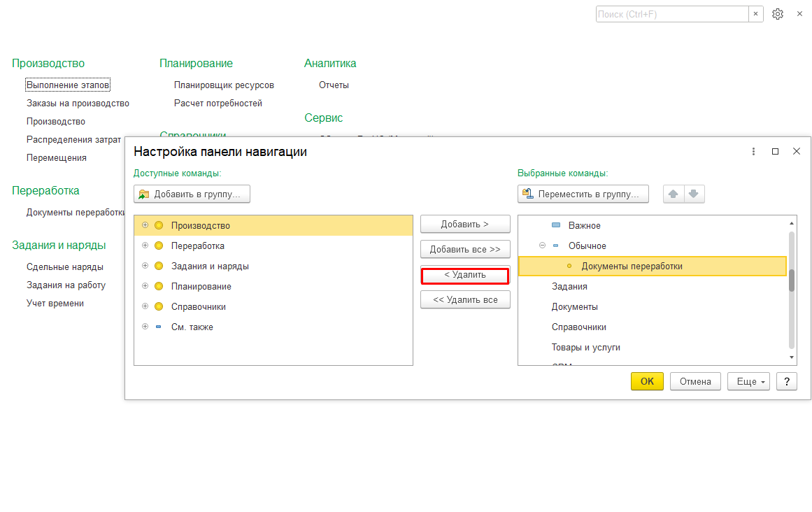Expand the См. также tree node

coord(145,327)
